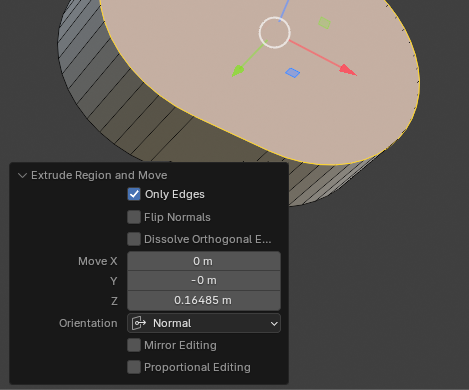This screenshot has height=390, width=469.
Task: Enable Dissolve Orthogonal Edges checkbox
Action: pos(134,239)
